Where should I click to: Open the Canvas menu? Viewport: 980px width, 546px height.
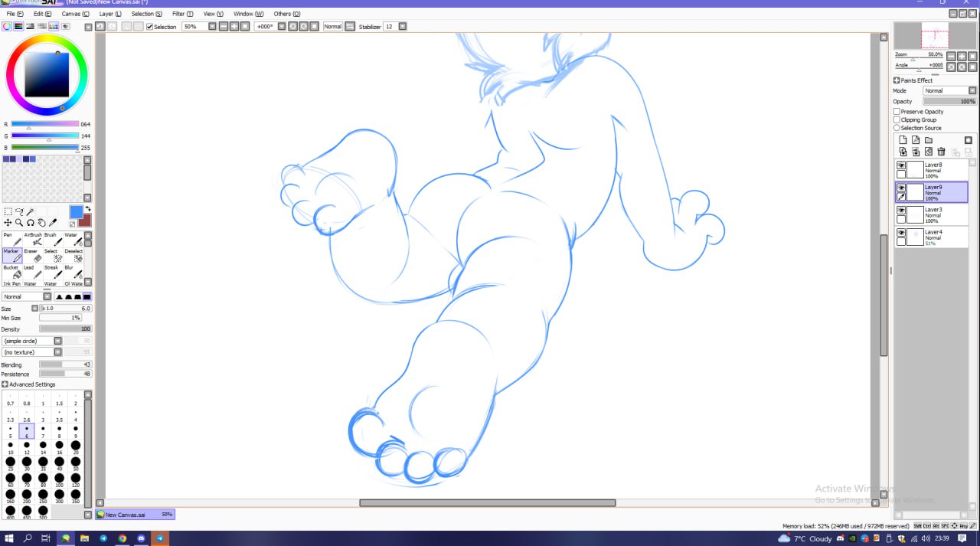(75, 14)
